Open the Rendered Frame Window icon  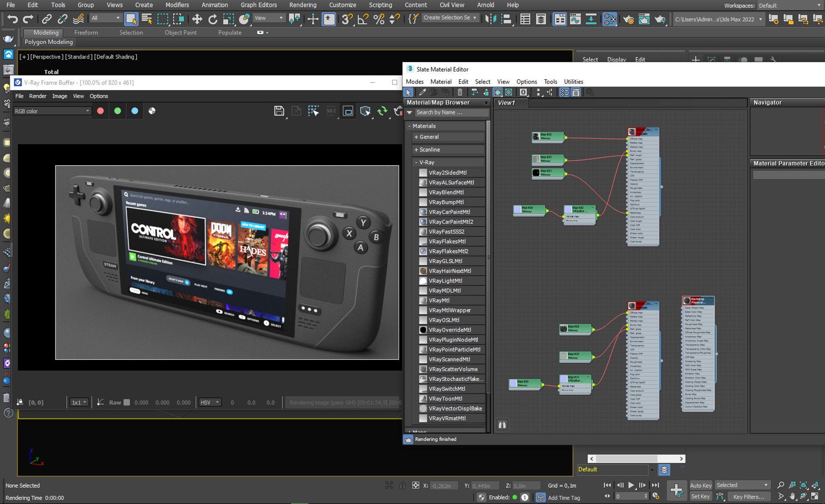pos(644,19)
